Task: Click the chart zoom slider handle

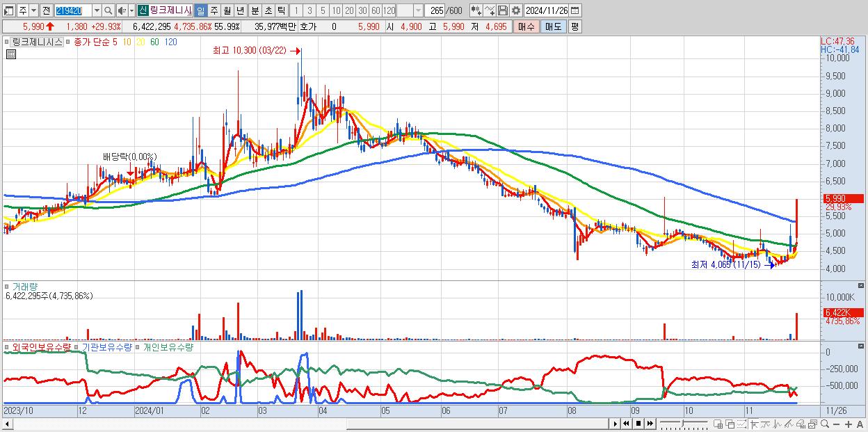Action: pyautogui.click(x=682, y=424)
